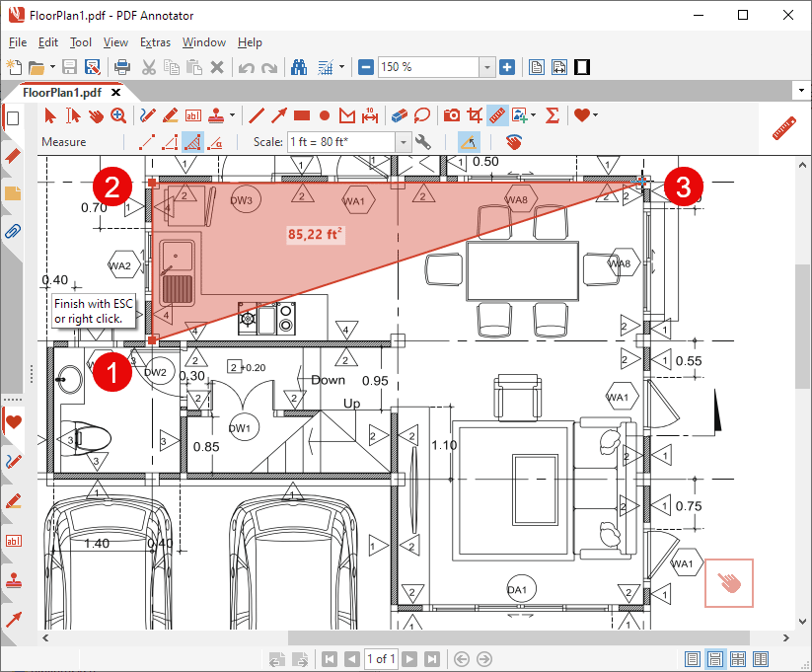This screenshot has width=812, height=672.
Task: Select the Lasso tool
Action: (422, 115)
